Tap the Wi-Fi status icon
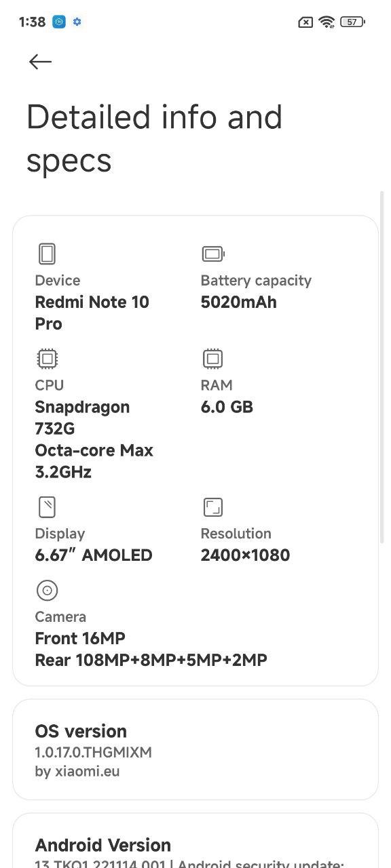This screenshot has height=868, width=391. (327, 22)
